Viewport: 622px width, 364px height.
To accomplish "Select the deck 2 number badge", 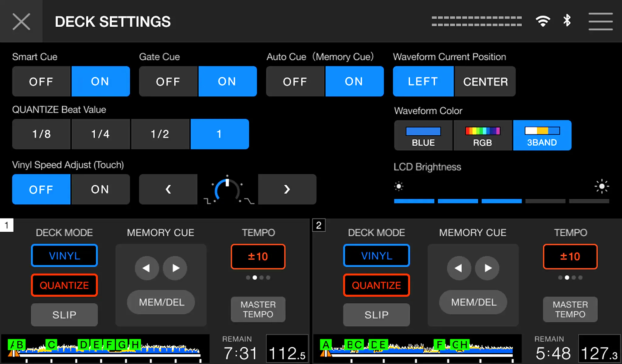I will (x=319, y=225).
